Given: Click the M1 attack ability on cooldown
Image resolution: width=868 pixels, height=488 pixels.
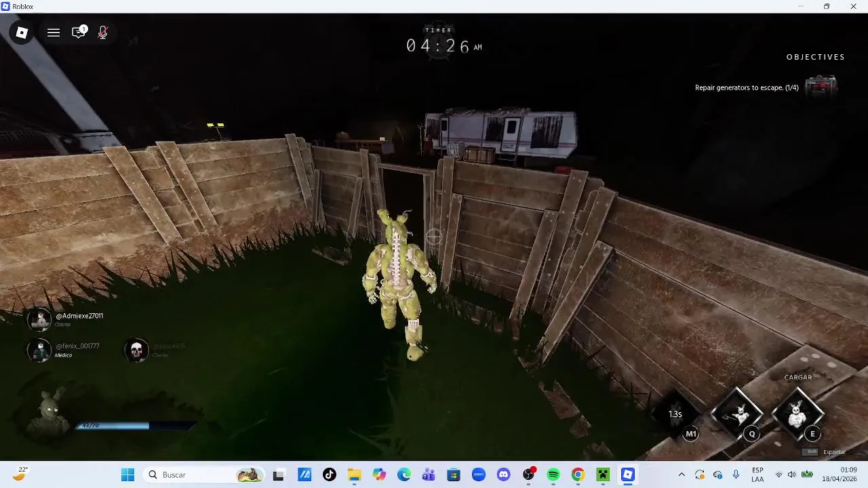Looking at the screenshot, I should 676,415.
